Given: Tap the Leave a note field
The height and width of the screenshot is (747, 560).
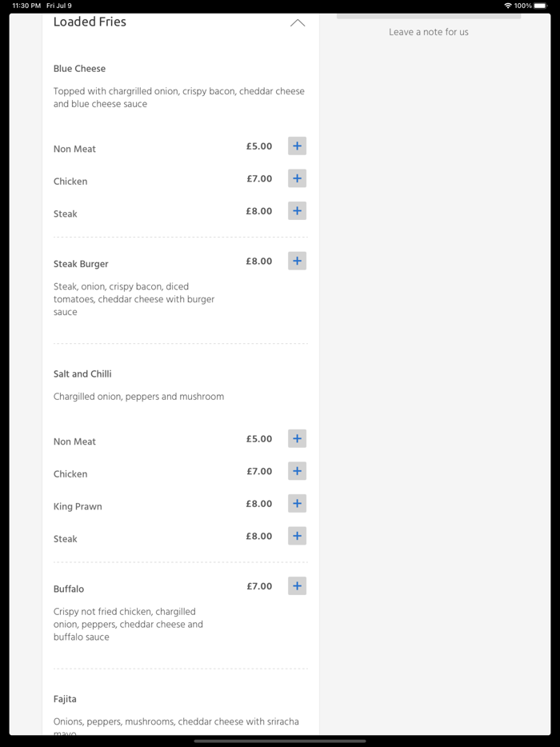Looking at the screenshot, I should click(x=429, y=32).
